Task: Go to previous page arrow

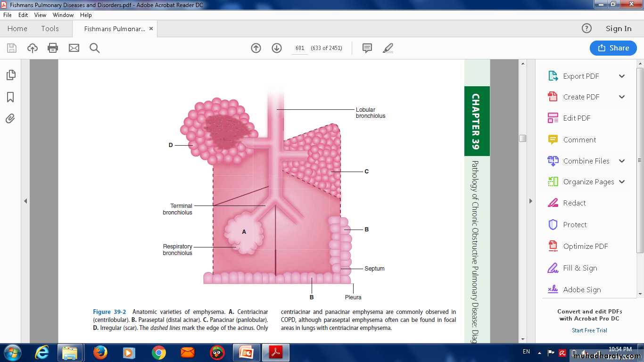Action: pos(256,48)
